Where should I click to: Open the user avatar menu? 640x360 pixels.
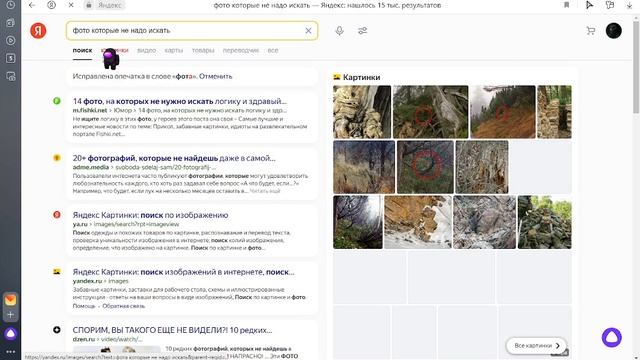613,31
